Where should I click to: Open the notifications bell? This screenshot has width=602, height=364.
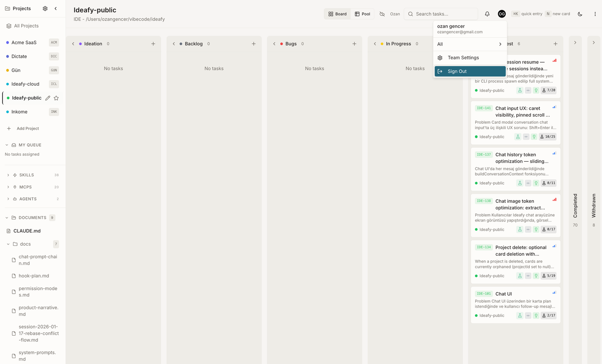coord(487,14)
